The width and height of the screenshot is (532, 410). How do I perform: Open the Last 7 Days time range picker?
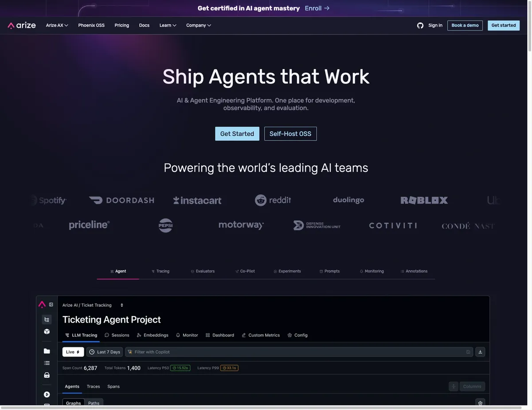105,352
